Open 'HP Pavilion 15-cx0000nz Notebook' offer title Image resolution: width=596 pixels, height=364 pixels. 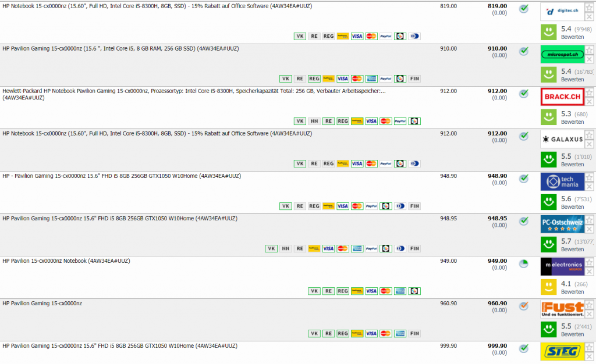(66, 261)
